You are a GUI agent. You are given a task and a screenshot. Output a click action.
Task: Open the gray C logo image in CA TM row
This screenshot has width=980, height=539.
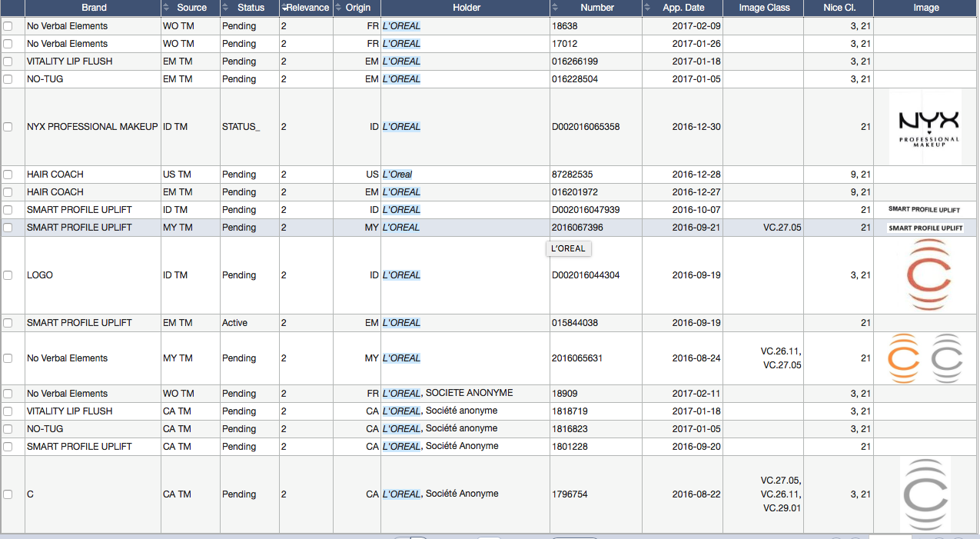click(925, 494)
